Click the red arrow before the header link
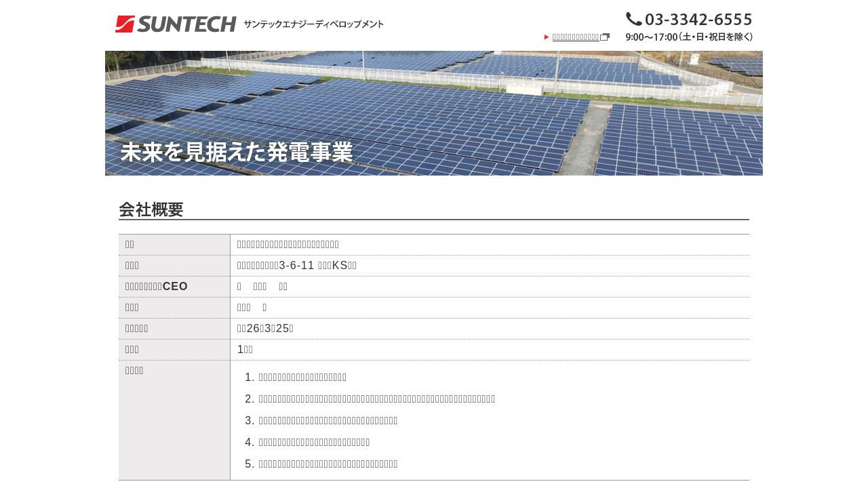Viewport: 868px width, 488px height. (x=547, y=37)
